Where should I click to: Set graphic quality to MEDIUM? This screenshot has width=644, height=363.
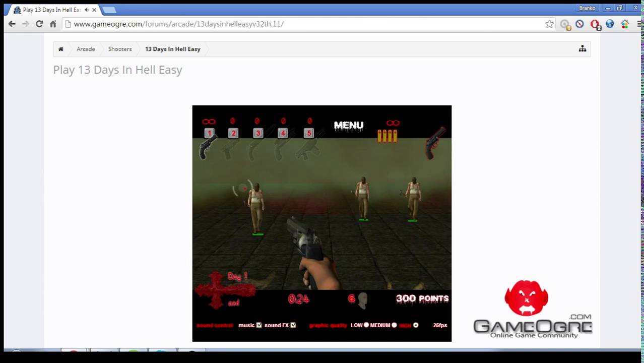(394, 325)
